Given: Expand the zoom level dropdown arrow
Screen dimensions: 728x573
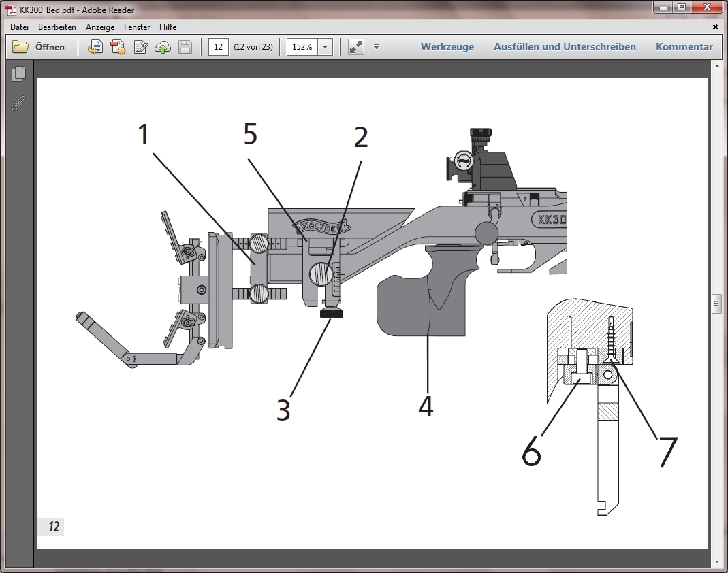Looking at the screenshot, I should [325, 47].
